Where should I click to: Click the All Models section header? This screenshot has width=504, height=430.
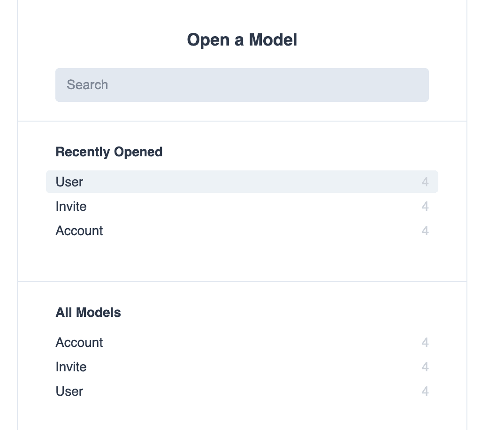pyautogui.click(x=88, y=312)
